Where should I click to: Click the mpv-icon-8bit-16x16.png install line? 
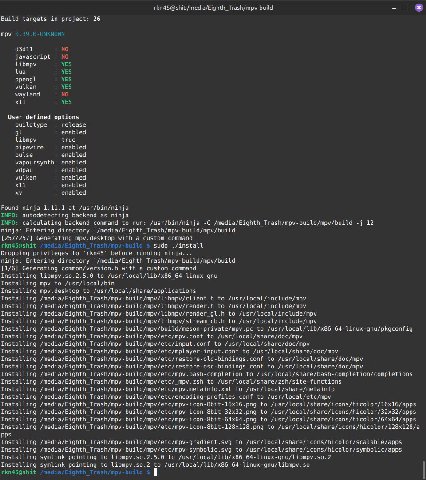[x=208, y=404]
